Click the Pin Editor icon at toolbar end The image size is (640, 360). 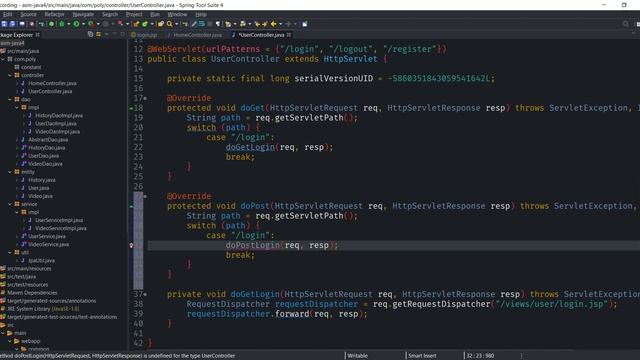coord(304,24)
